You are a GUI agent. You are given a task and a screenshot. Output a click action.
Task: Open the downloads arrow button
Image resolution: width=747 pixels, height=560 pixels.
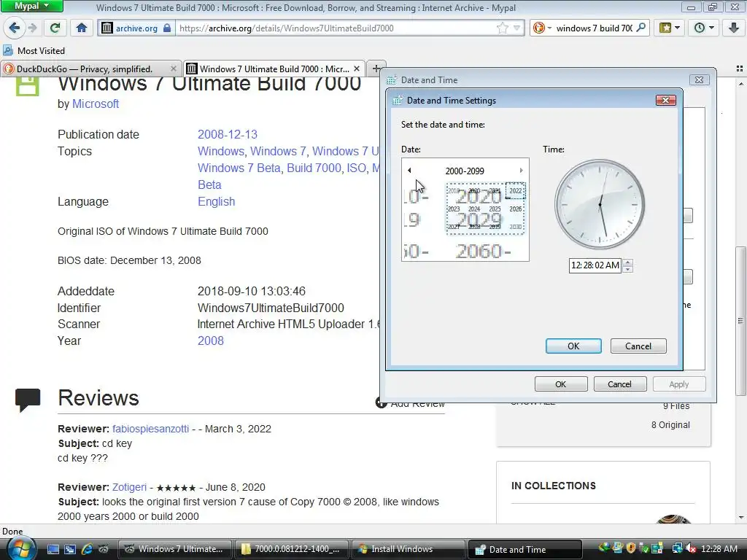(734, 28)
